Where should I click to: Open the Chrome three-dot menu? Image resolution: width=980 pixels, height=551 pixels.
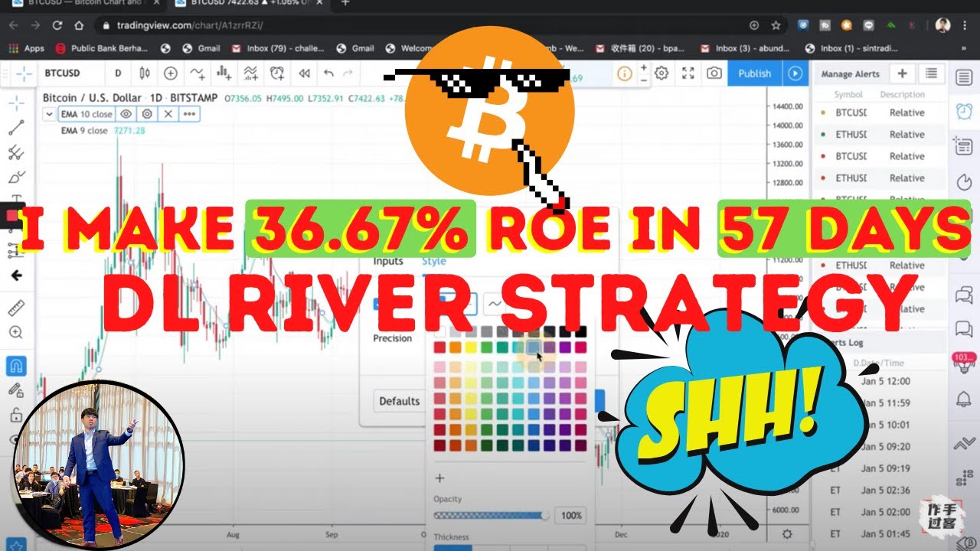pyautogui.click(x=965, y=25)
